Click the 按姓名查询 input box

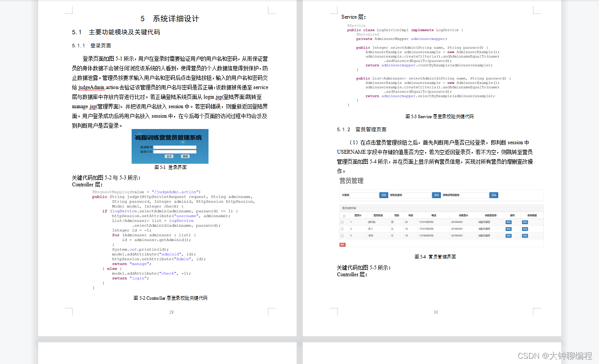pyautogui.click(x=417, y=195)
